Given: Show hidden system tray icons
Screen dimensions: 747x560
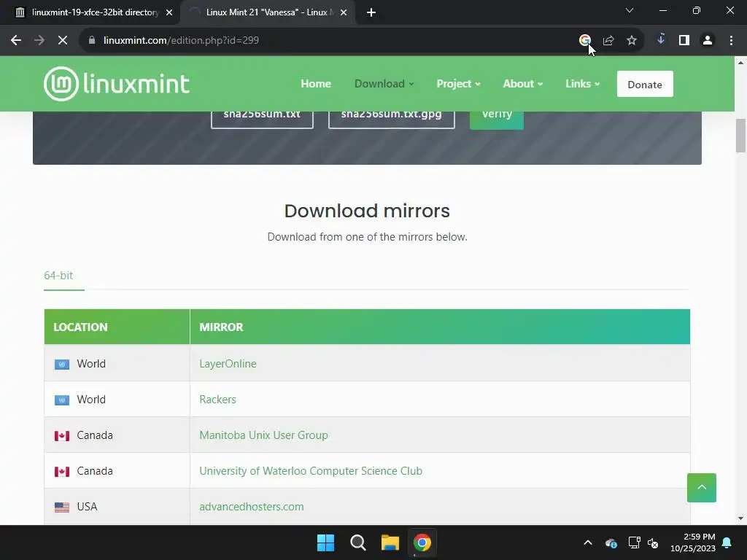Looking at the screenshot, I should coord(588,542).
